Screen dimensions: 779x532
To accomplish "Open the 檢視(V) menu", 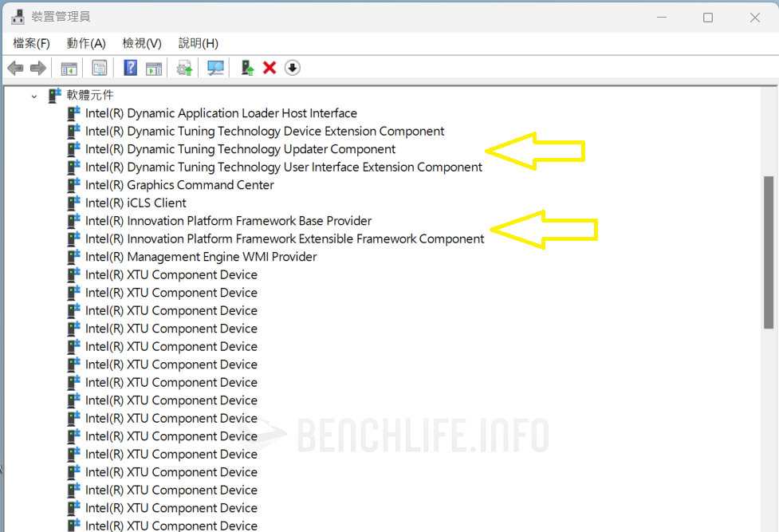I will tap(140, 43).
